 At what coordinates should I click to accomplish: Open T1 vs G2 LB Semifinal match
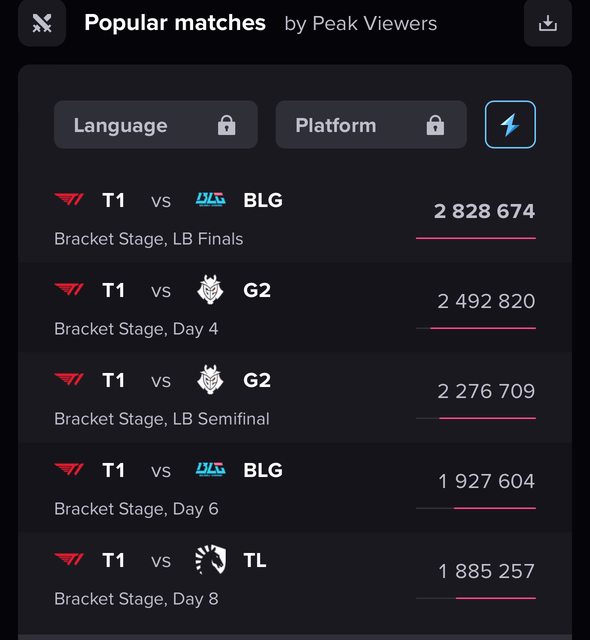click(295, 399)
